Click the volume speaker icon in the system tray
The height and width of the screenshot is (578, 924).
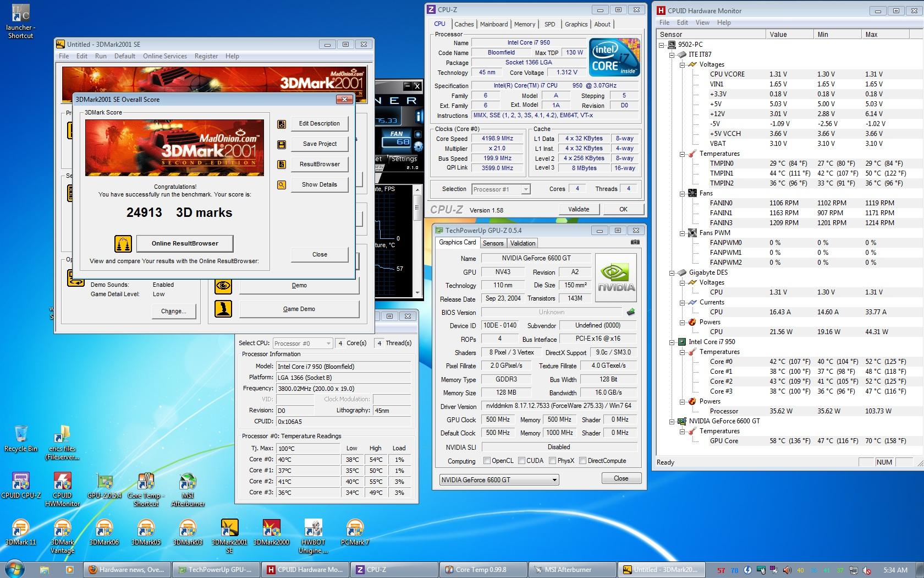pyautogui.click(x=787, y=570)
